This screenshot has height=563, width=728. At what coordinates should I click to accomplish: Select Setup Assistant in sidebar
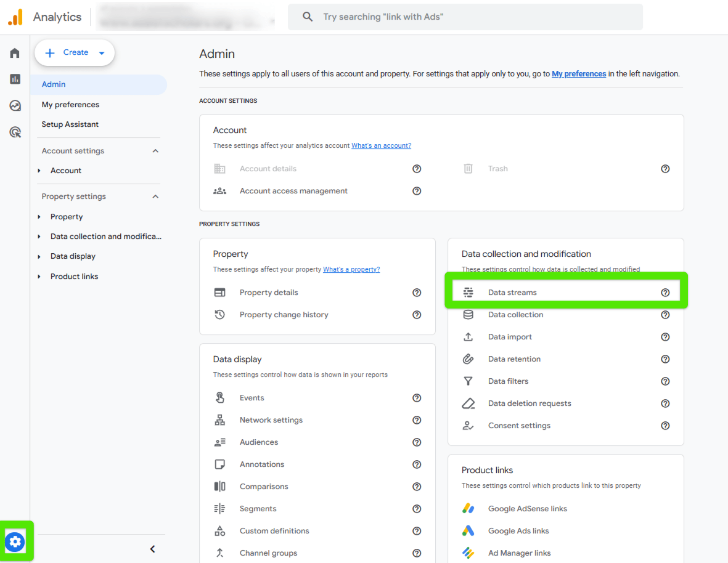tap(70, 124)
